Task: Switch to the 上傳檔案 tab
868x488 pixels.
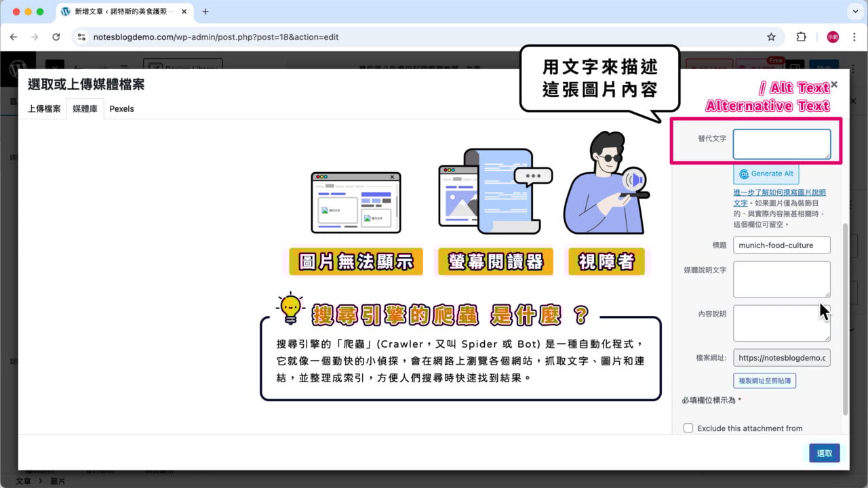Action: (43, 108)
